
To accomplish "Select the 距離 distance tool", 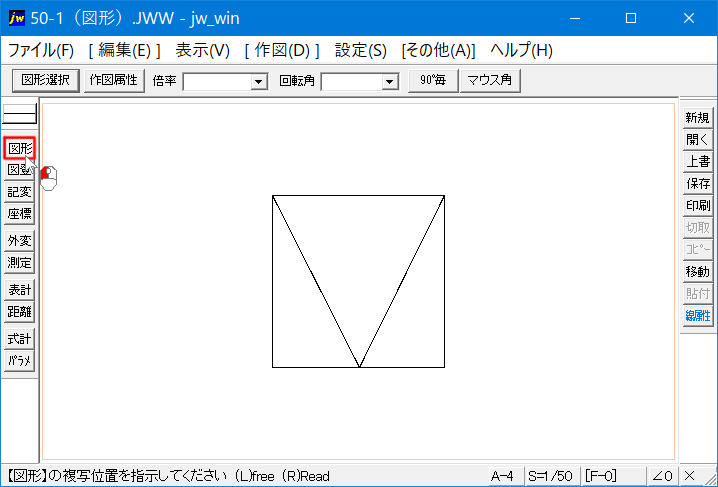I will [x=20, y=312].
